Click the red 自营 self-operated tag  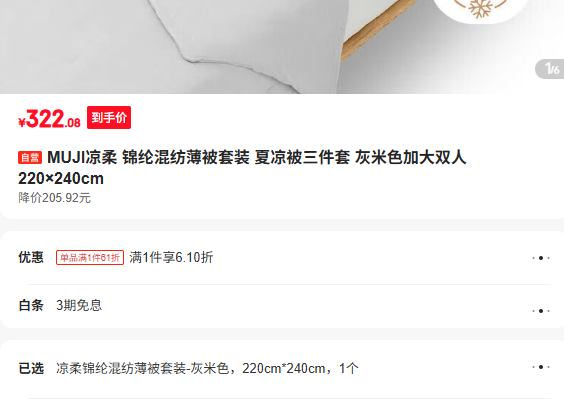tap(30, 158)
